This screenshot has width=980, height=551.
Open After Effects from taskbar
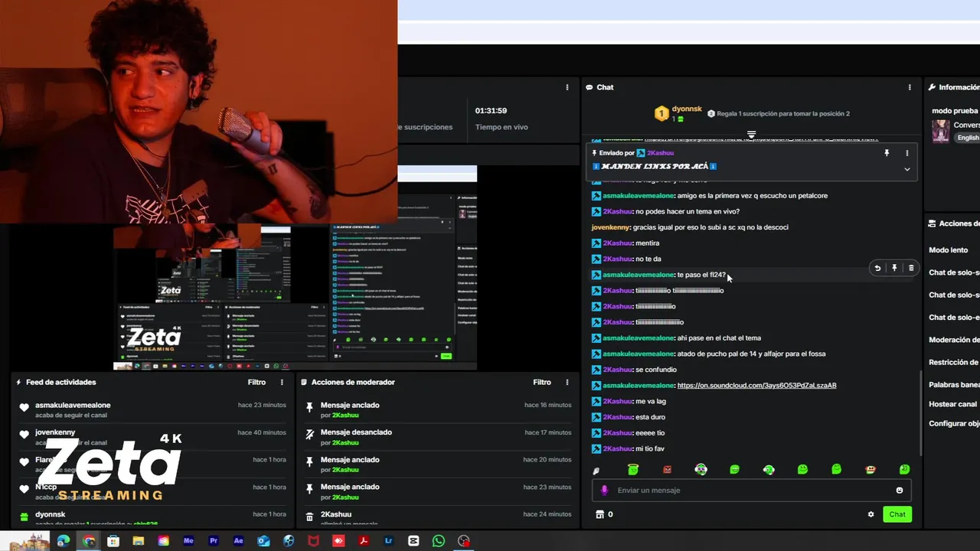(x=239, y=541)
